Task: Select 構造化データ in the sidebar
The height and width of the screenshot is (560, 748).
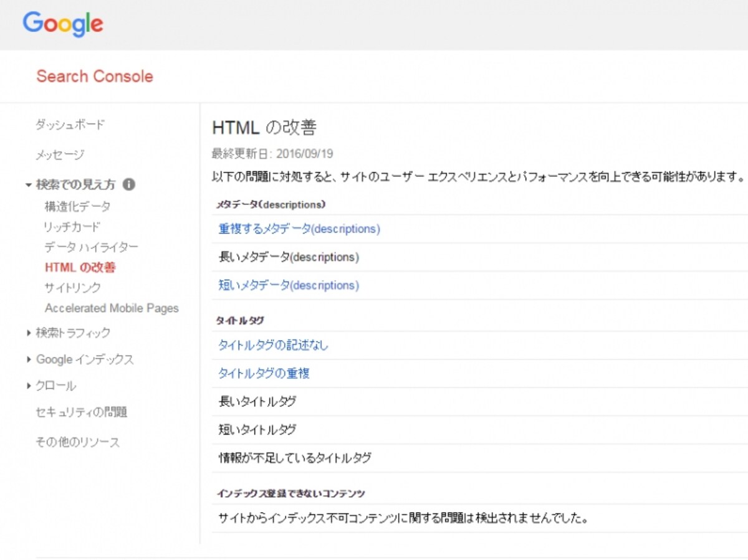Action: coord(77,206)
